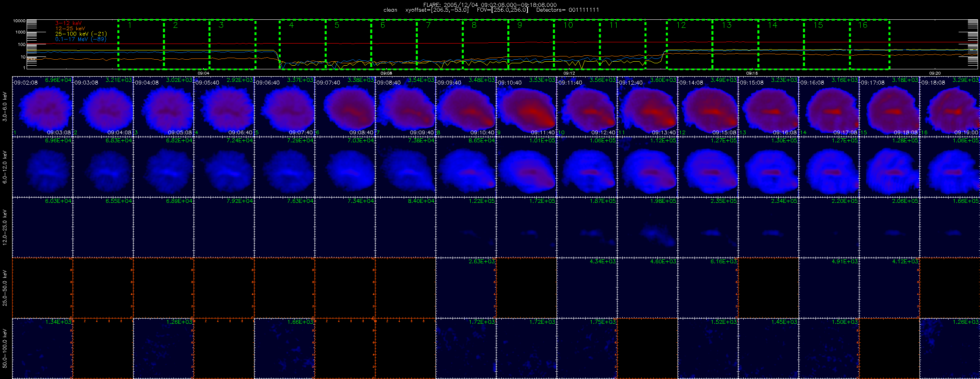Open the 50.0-100.0 keV image labeled 1.34E+03
Viewport: 980px width, 379px height.
pos(43,348)
